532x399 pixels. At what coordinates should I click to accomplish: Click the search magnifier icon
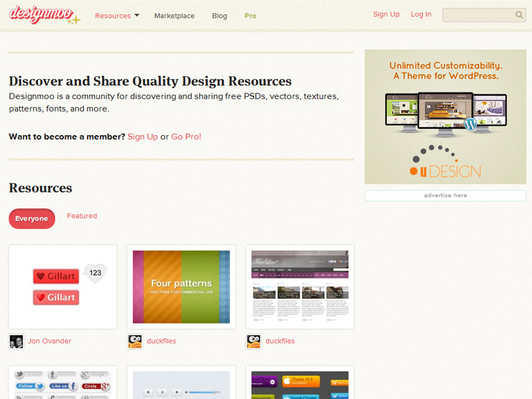tap(519, 15)
